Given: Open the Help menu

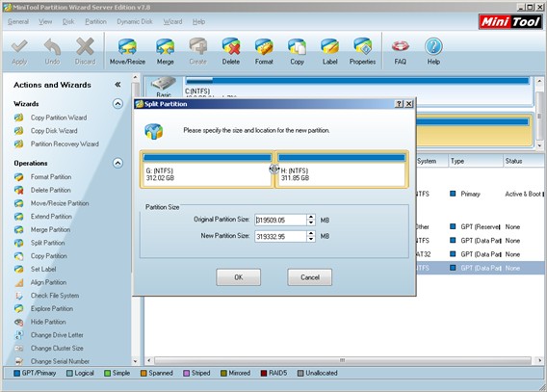Looking at the screenshot, I should point(198,21).
